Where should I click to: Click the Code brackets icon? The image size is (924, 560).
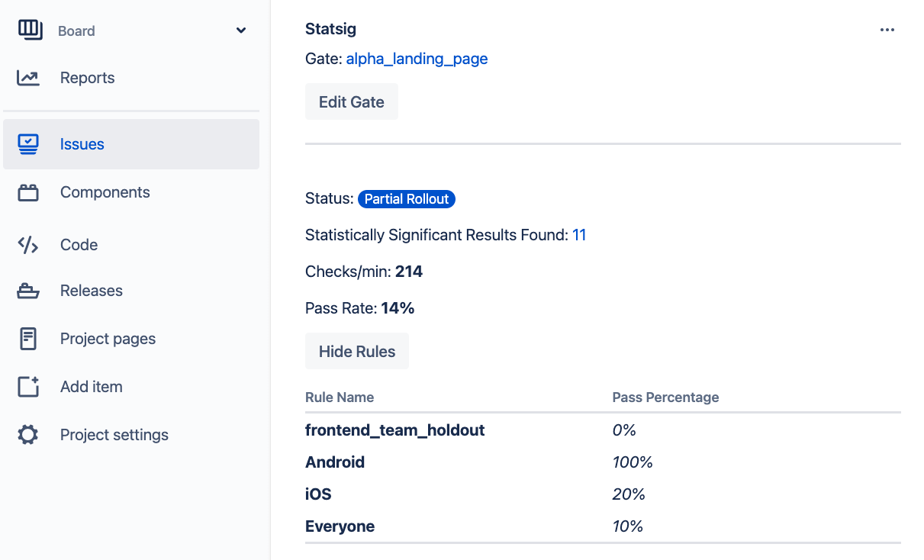coord(28,245)
